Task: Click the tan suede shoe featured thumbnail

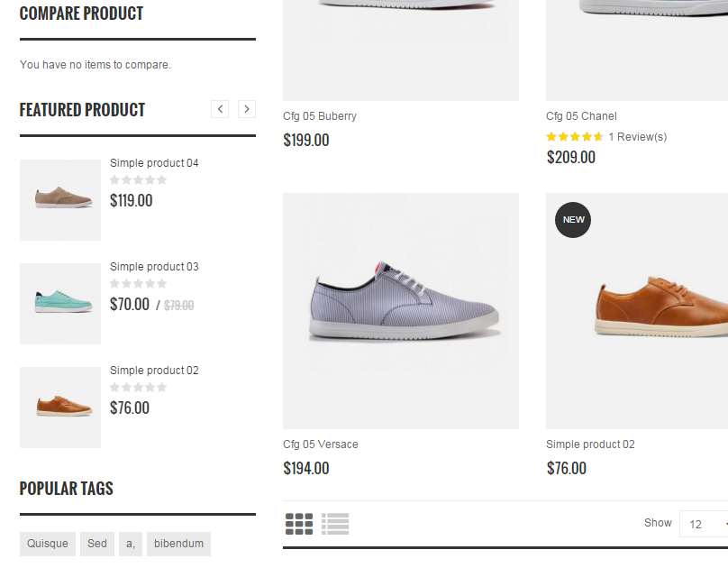Action: coord(60,200)
